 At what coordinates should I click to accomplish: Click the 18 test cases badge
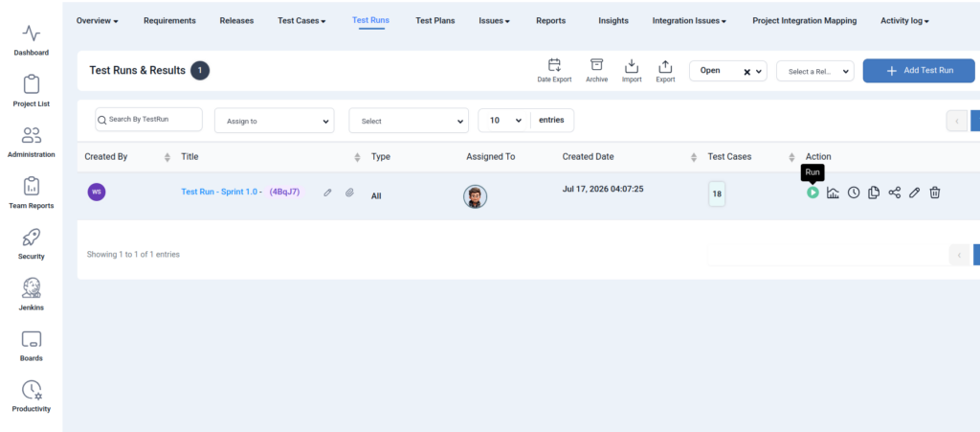(x=717, y=193)
